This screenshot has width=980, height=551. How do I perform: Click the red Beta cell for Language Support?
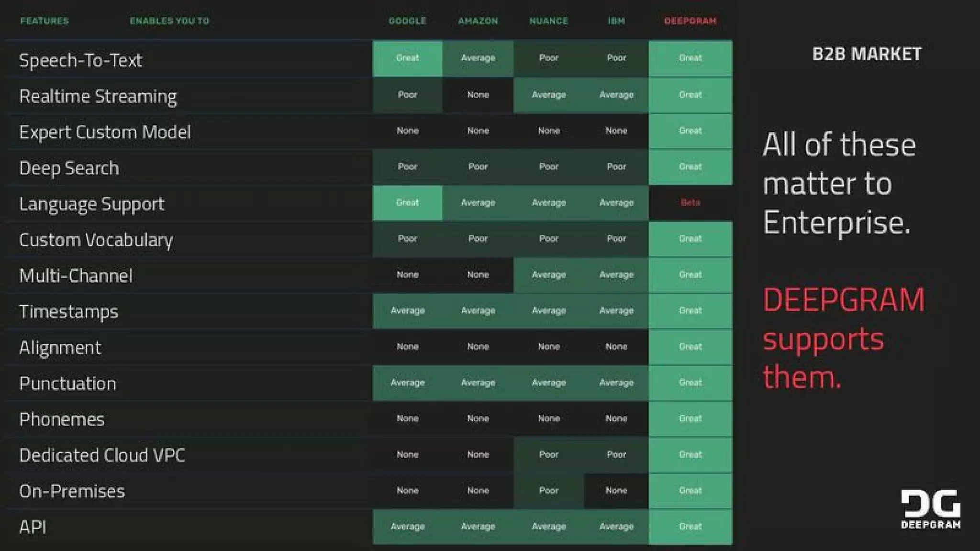coord(690,203)
